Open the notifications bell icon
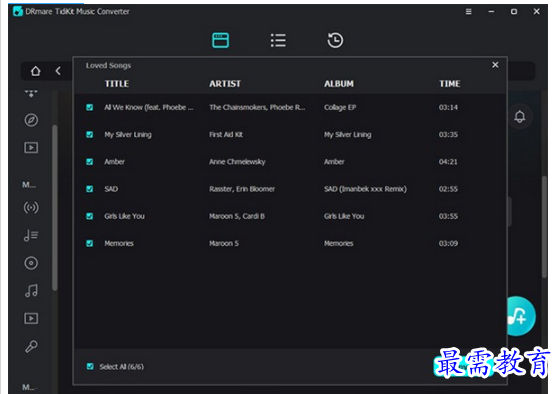The height and width of the screenshot is (394, 559). (x=519, y=117)
